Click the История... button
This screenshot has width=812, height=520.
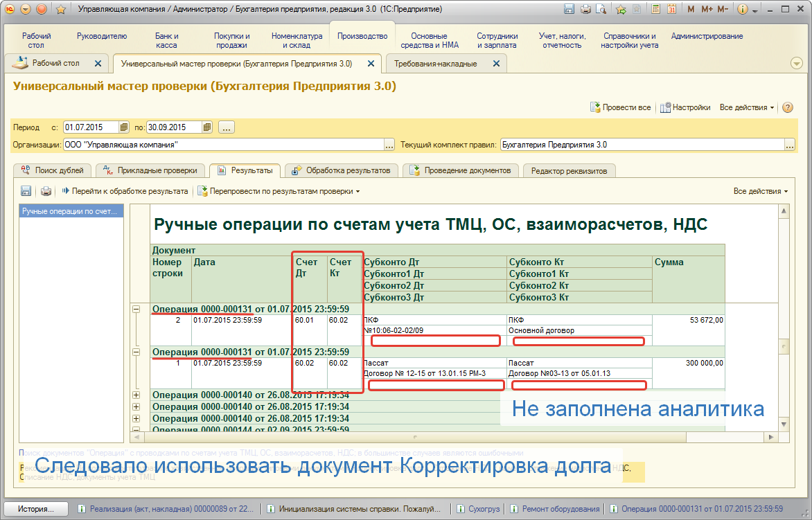[36, 509]
